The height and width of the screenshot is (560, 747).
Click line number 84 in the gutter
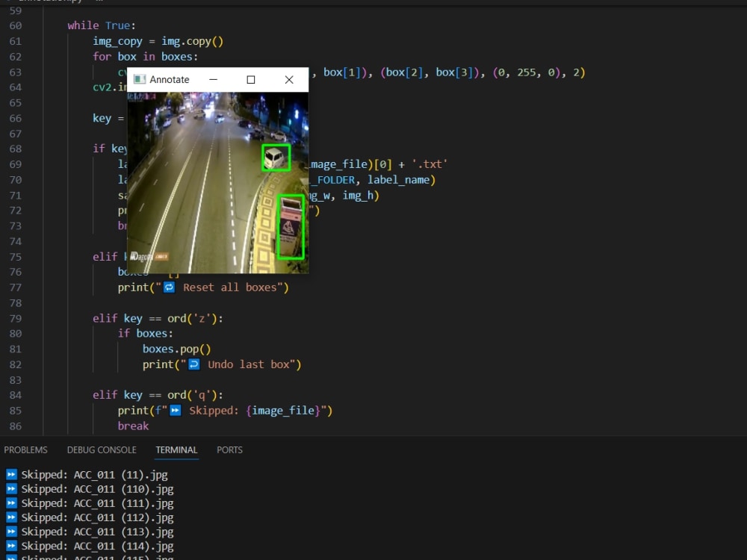coord(16,395)
